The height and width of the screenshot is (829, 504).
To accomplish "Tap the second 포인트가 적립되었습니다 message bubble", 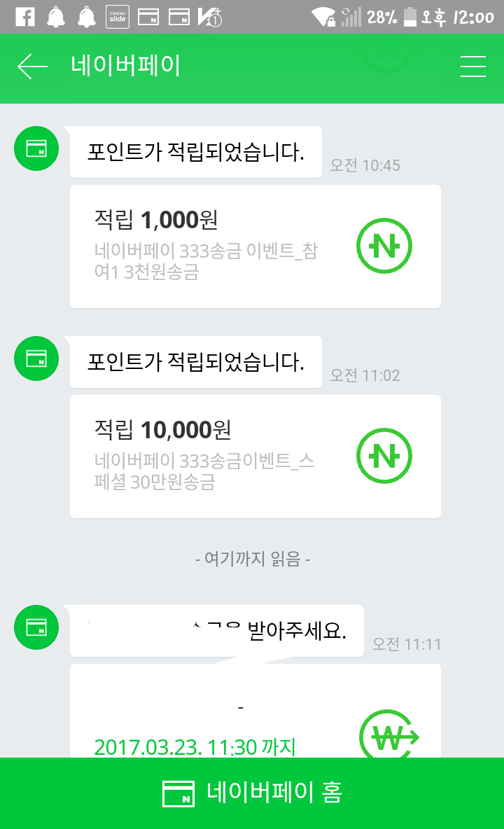I will coord(195,362).
